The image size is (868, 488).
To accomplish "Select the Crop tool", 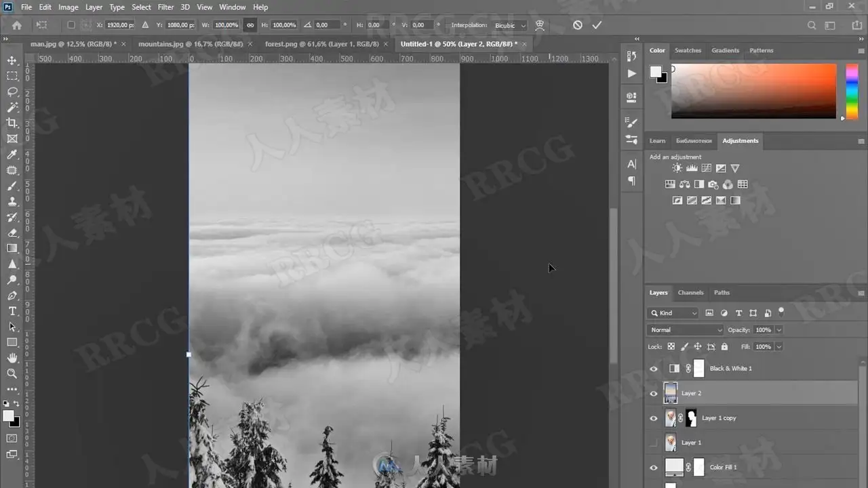I will pos(12,123).
